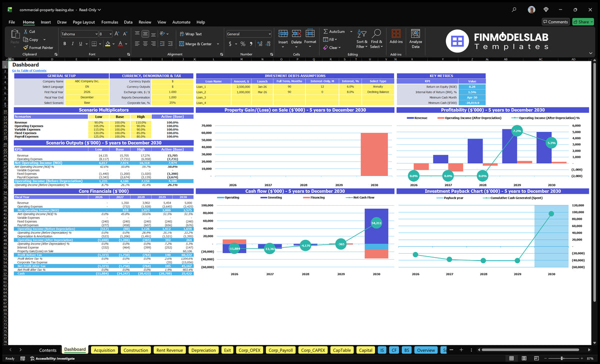Switch to the Insert ribbon tab

coord(45,22)
